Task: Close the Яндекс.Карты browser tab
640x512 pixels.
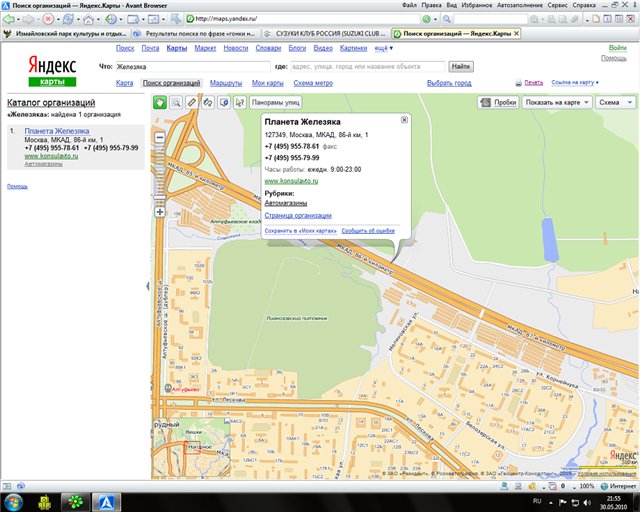Action: coord(516,33)
